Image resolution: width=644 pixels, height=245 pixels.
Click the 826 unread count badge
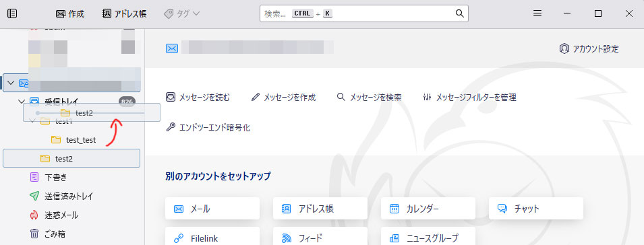pyautogui.click(x=127, y=101)
